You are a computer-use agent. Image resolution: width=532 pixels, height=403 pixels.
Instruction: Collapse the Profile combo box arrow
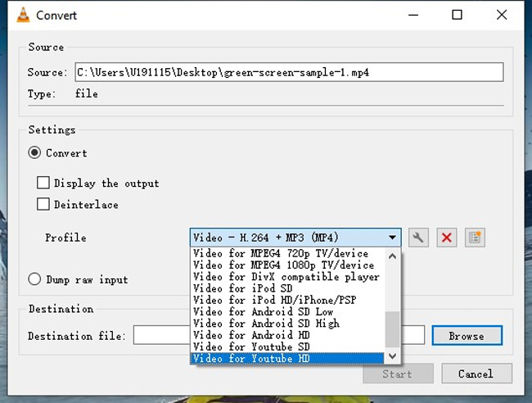[x=392, y=238]
